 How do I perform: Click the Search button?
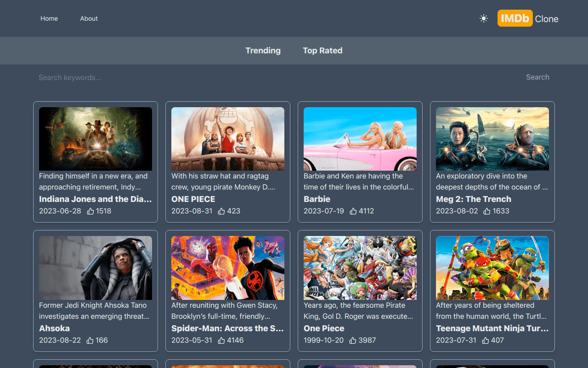[537, 77]
